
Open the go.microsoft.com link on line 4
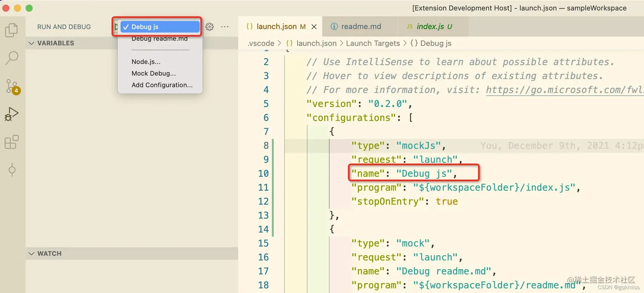coord(565,90)
